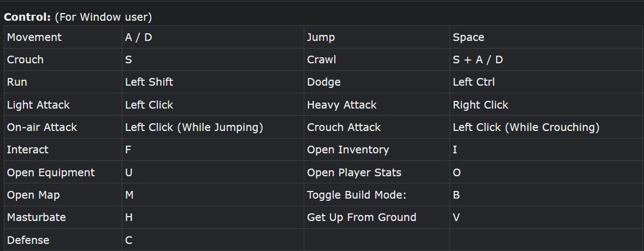
Task: Select the "Left Shift" key cell
Action: pos(149,82)
